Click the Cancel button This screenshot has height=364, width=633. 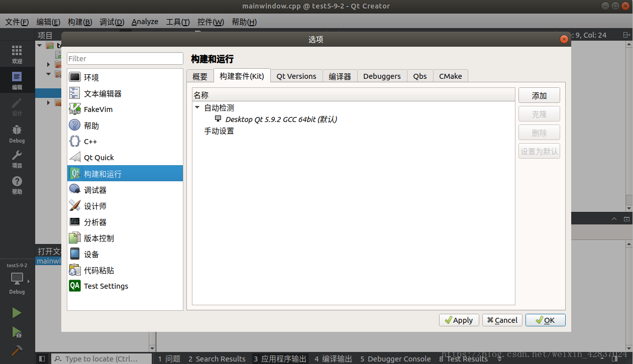pos(502,320)
